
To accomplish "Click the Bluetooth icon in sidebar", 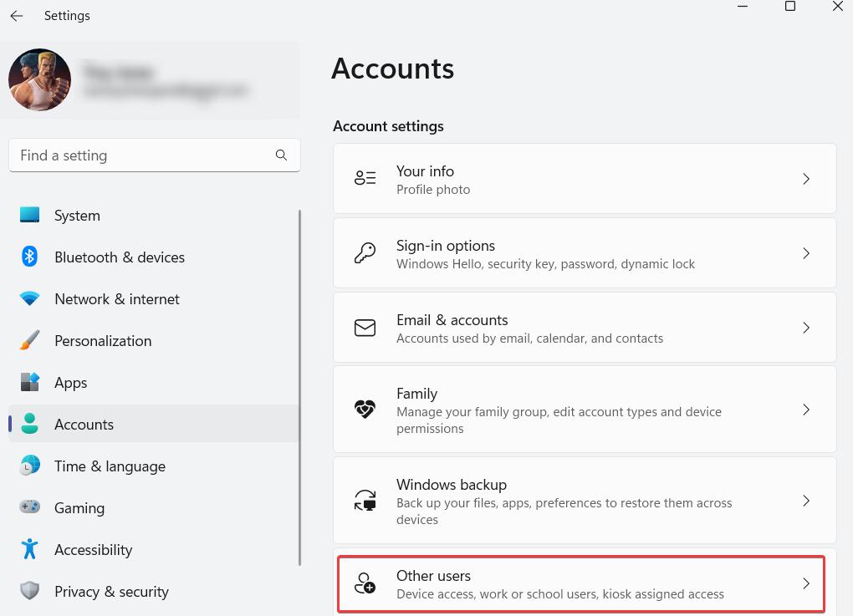I will (30, 257).
